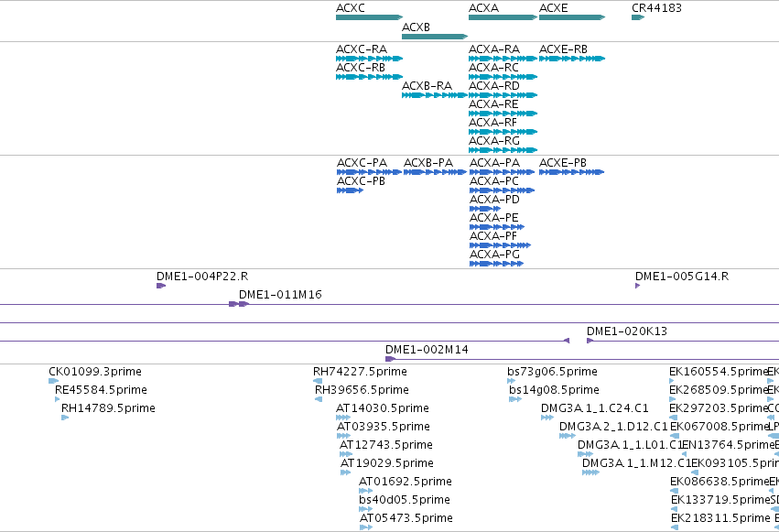Select the ACXC gene feature
This screenshot has width=779, height=532.
[x=369, y=17]
